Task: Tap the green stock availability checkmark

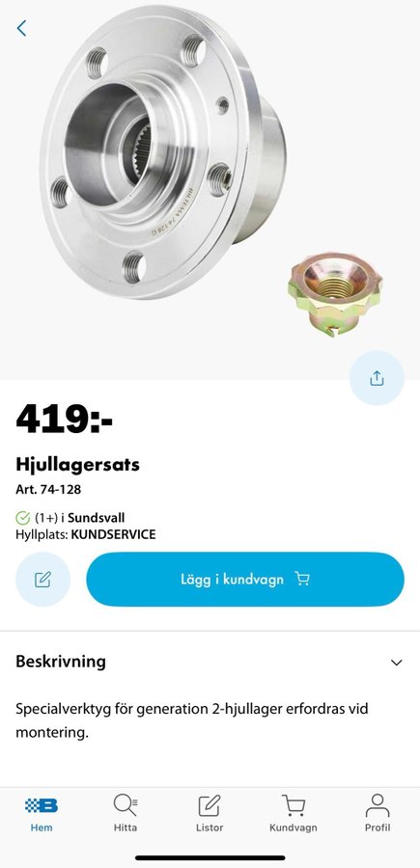Action: tap(23, 518)
